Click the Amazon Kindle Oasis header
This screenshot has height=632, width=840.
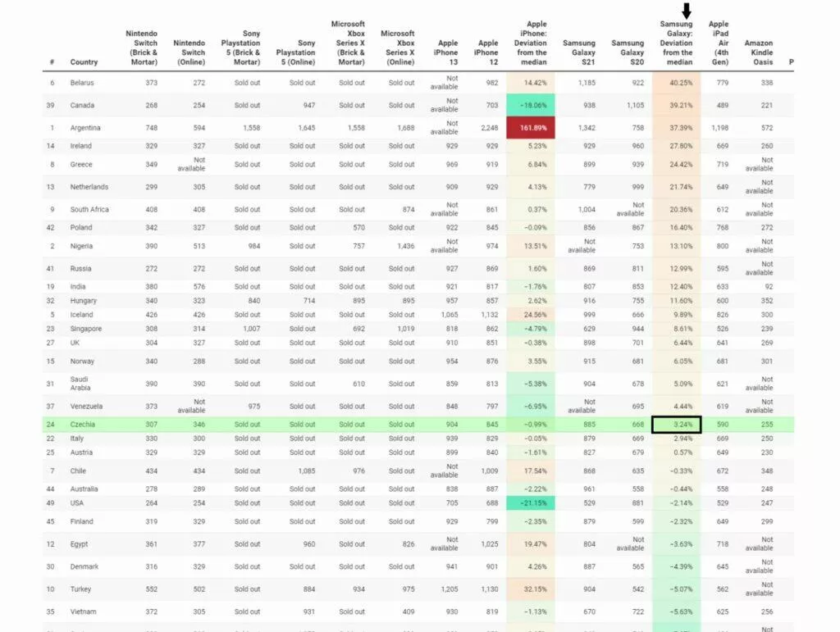(x=758, y=52)
